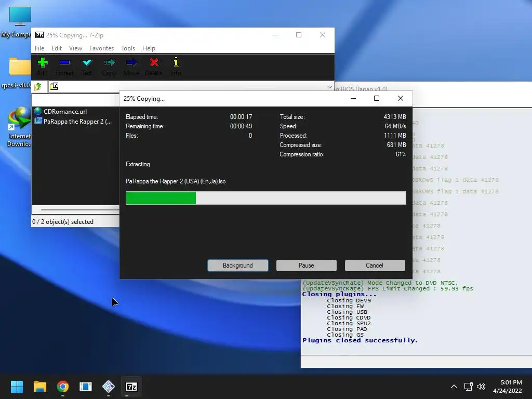Expand the address bar dropdown arrow
Image resolution: width=532 pixels, height=399 pixels.
329,87
